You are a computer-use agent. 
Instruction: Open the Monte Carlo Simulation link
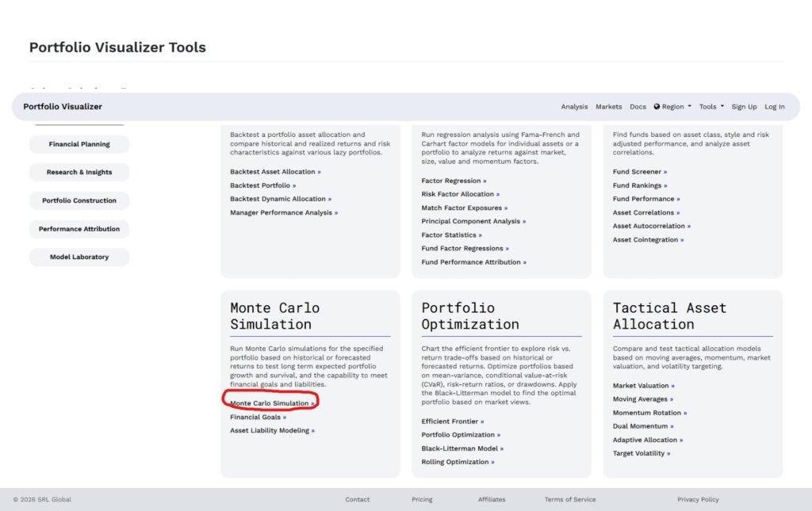coord(273,403)
